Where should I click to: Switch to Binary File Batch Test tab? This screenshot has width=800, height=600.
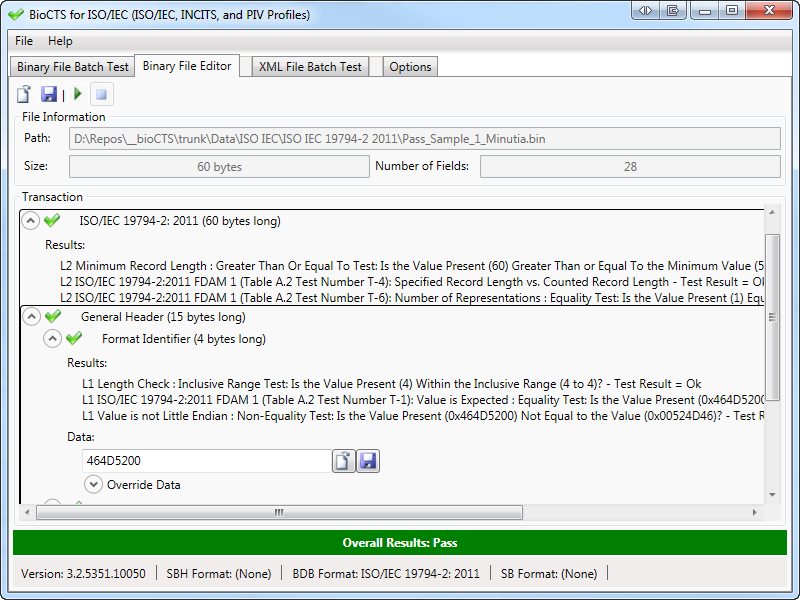pos(73,67)
